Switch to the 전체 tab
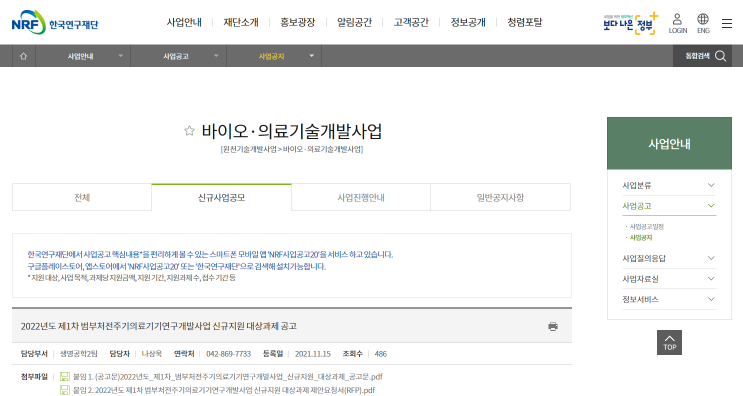This screenshot has width=743, height=396. coord(82,197)
